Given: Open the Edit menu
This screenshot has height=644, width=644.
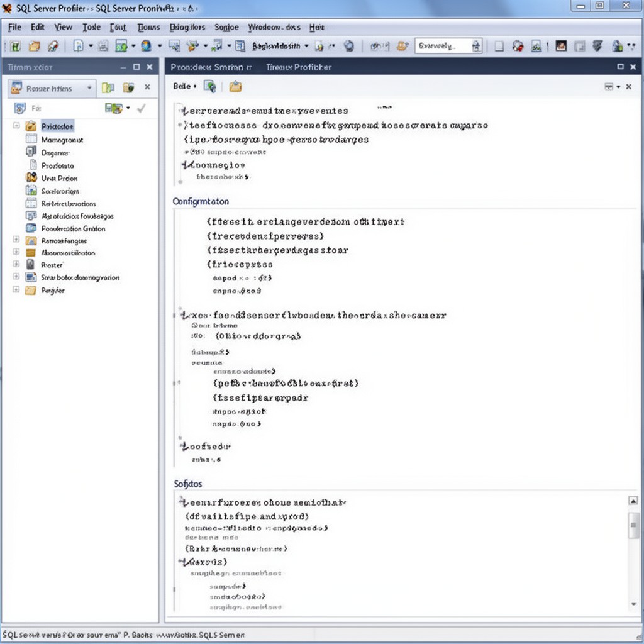Looking at the screenshot, I should (38, 27).
